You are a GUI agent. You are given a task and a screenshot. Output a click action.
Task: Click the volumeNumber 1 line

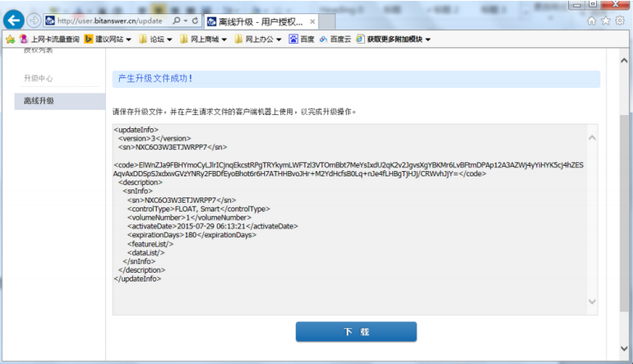pos(189,218)
